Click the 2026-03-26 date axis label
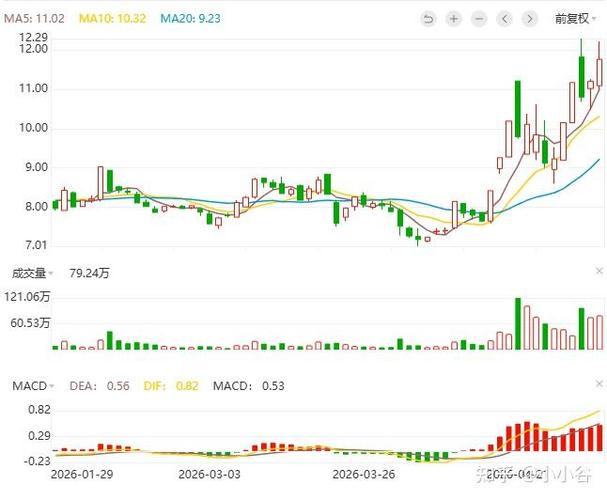 [x=364, y=474]
